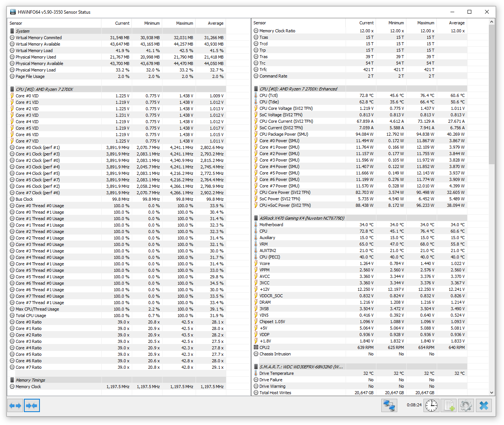This screenshot has width=504, height=425.
Task: Click the Memory Timings section header icon
Action: [12, 380]
